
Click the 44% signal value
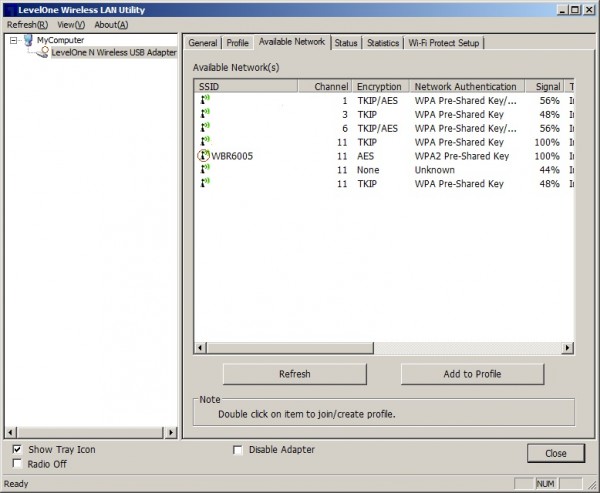tap(549, 170)
